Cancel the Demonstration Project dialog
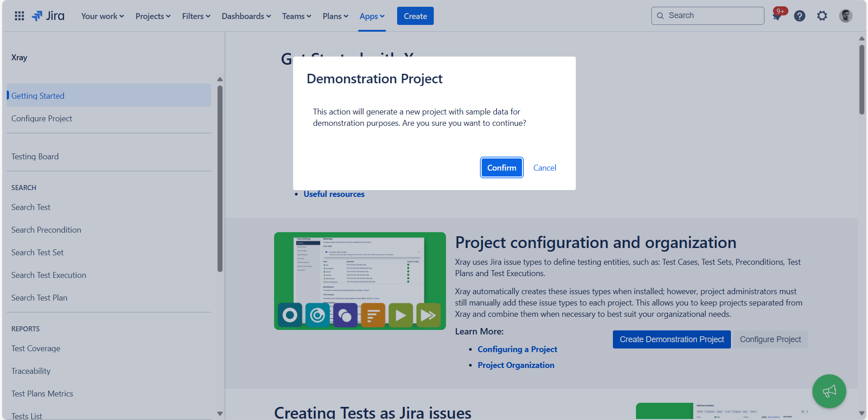The width and height of the screenshot is (868, 420). point(545,167)
